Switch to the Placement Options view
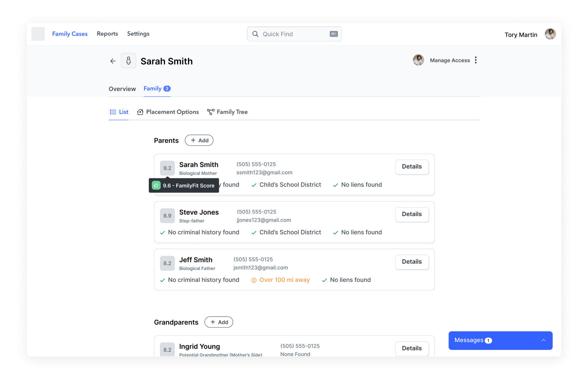Viewport: 588px width, 381px height. coord(168,112)
